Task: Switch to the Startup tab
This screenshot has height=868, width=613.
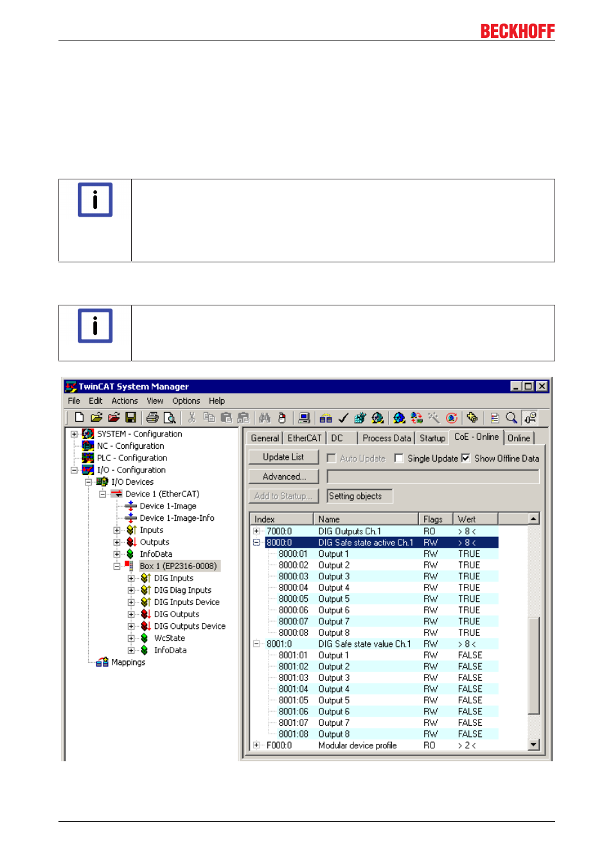Action: [432, 438]
